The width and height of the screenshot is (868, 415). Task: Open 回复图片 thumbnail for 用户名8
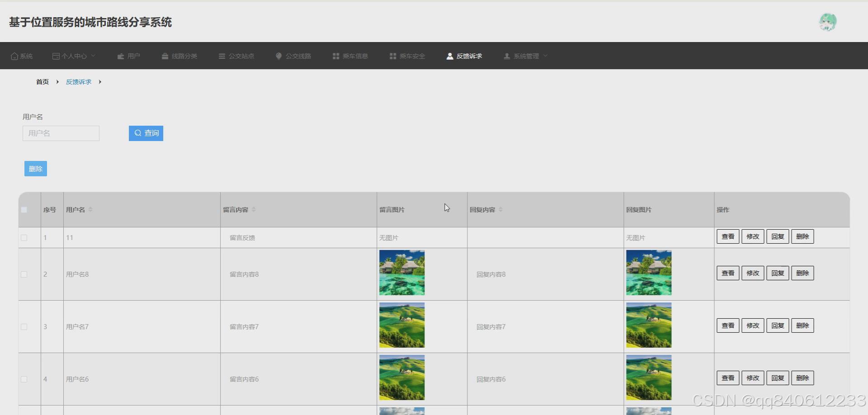pos(649,273)
